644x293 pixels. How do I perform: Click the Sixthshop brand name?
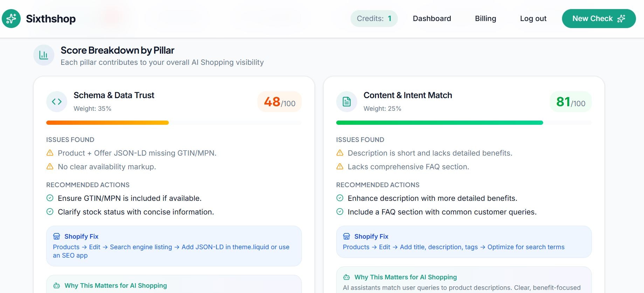(x=51, y=19)
